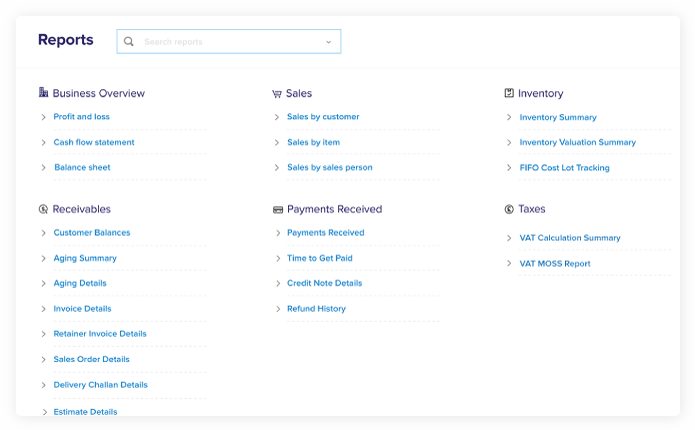Open Time to Get Paid report
This screenshot has width=695, height=430.
click(320, 258)
